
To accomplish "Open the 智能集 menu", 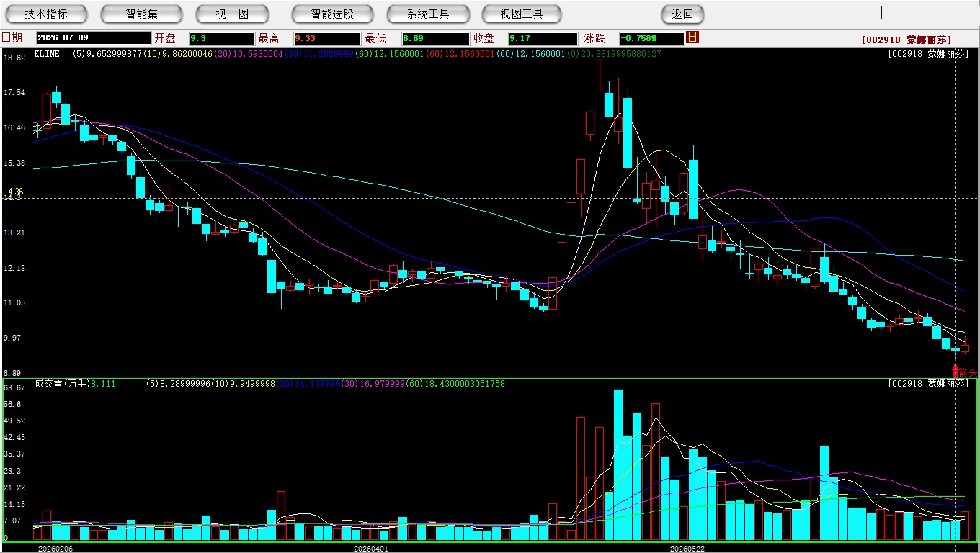I will [x=142, y=14].
